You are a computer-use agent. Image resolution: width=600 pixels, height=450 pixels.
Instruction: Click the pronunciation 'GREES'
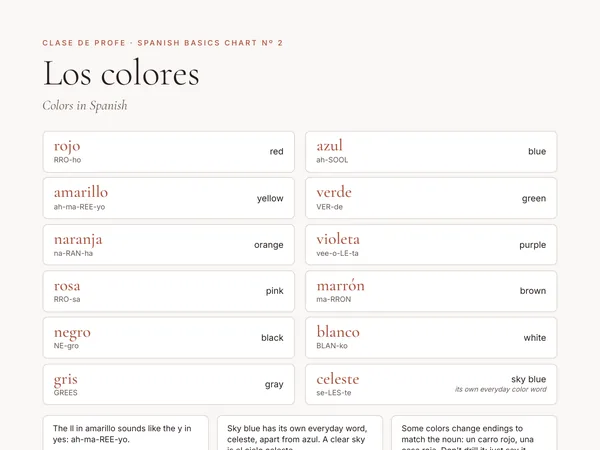(x=65, y=393)
